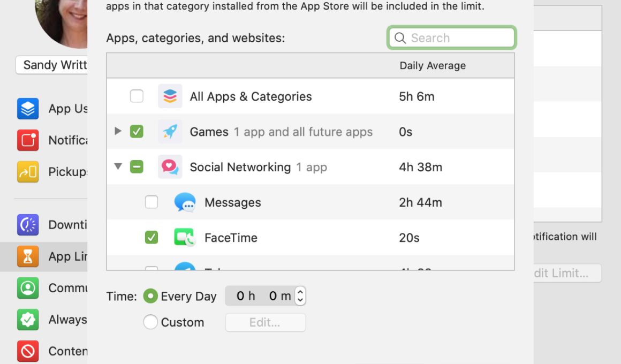Screen dimensions: 621x364
Task: Open Notifications red icon in sidebar
Action: [28, 140]
